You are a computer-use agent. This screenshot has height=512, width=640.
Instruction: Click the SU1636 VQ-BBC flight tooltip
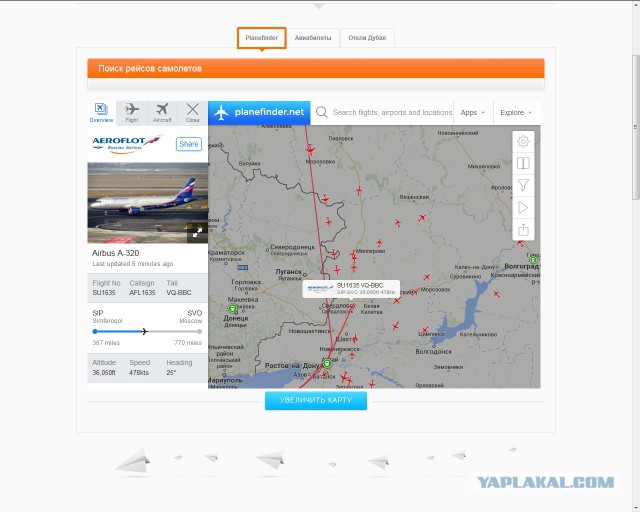[x=351, y=289]
